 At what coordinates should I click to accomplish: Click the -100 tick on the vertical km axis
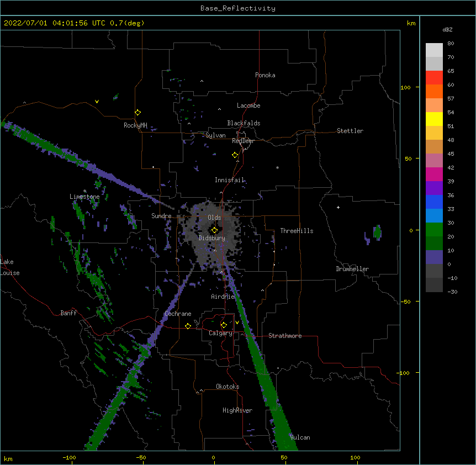(x=404, y=373)
